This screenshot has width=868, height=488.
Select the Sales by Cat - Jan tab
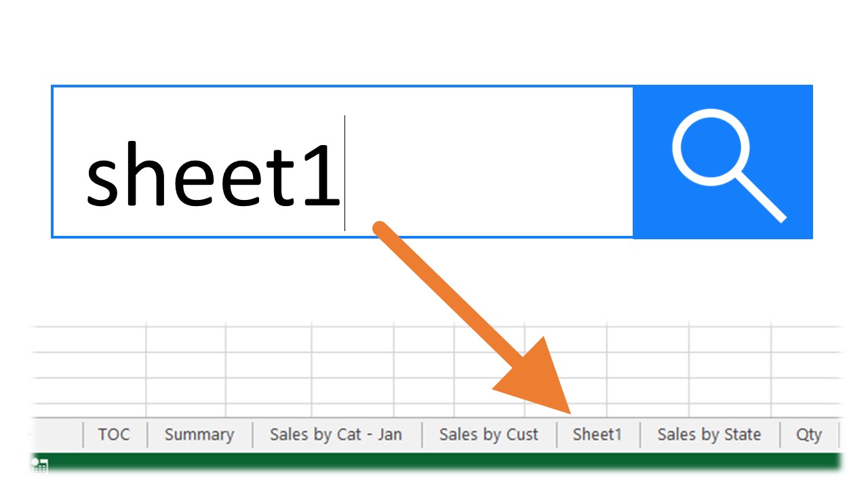336,434
